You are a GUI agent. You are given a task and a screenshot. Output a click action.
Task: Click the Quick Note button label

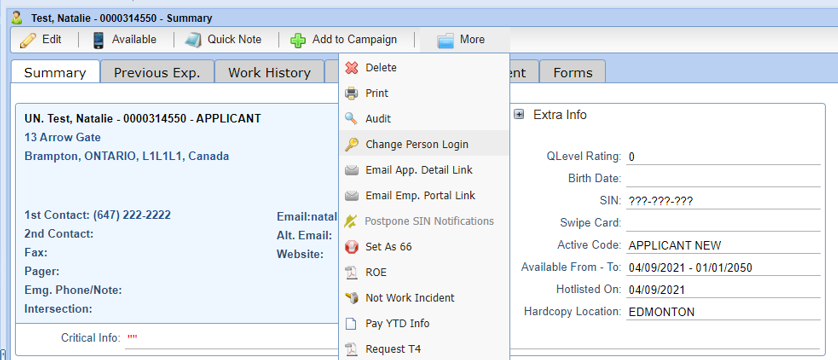click(x=235, y=40)
